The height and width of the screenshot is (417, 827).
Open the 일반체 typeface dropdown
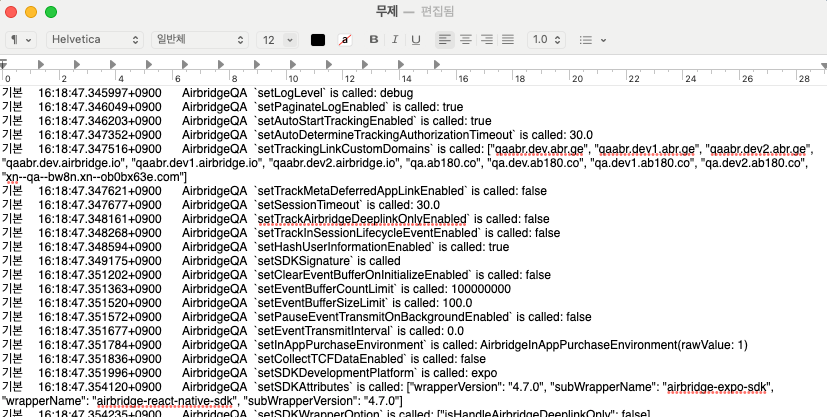point(200,40)
